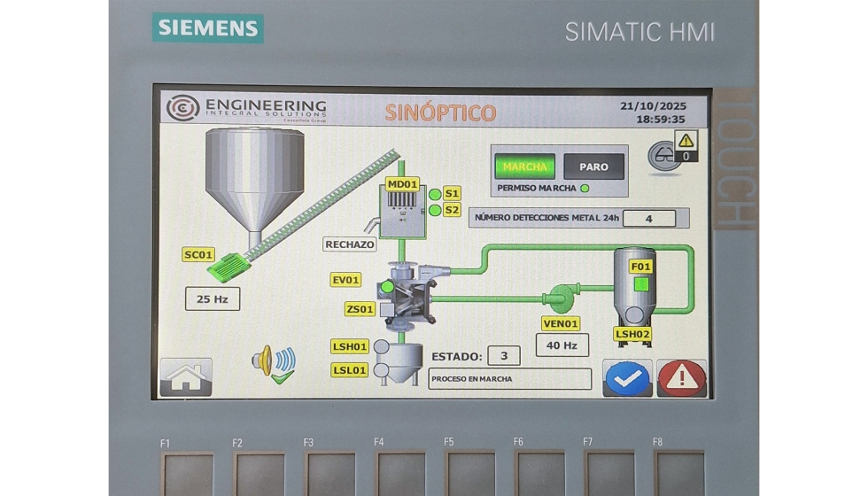Tap the ZS01 position sensor square
The height and width of the screenshot is (496, 868).
(386, 309)
